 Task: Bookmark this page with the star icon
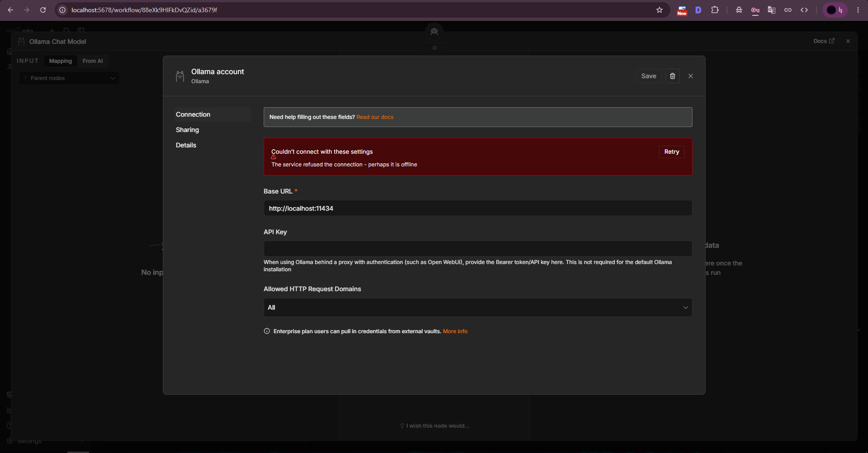tap(659, 10)
